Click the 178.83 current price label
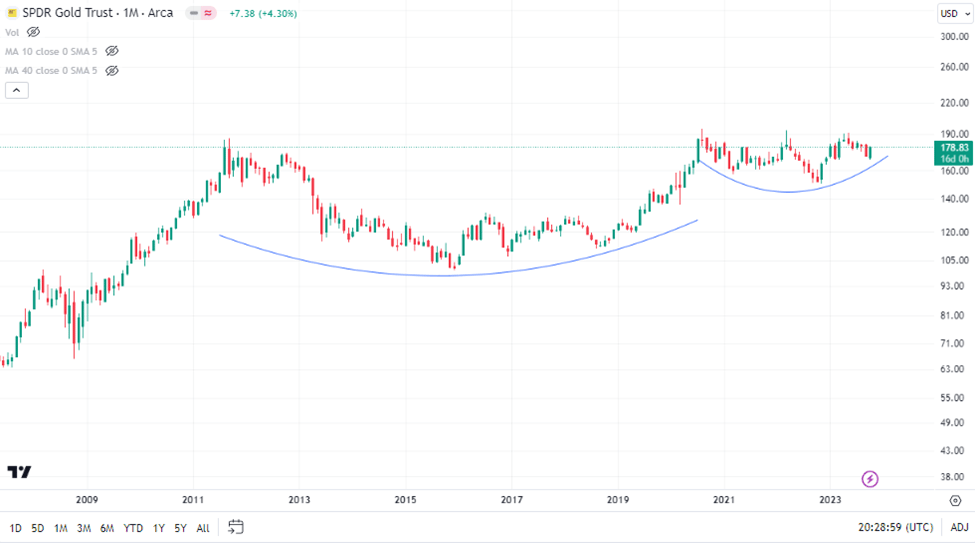 tap(954, 148)
